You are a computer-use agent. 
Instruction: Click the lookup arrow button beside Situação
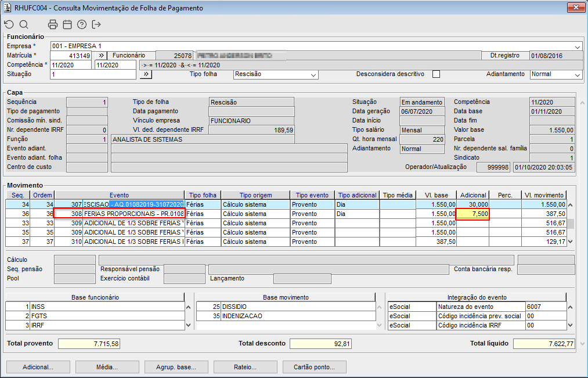coord(146,74)
